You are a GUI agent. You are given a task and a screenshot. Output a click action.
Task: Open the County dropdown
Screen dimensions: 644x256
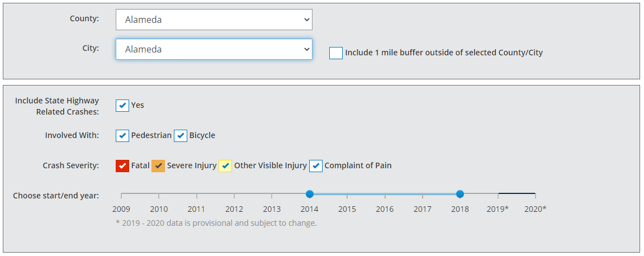click(214, 20)
